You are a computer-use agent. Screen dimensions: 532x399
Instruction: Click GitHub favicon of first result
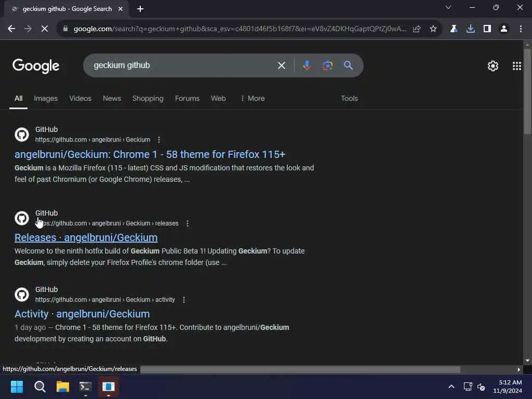(x=22, y=135)
